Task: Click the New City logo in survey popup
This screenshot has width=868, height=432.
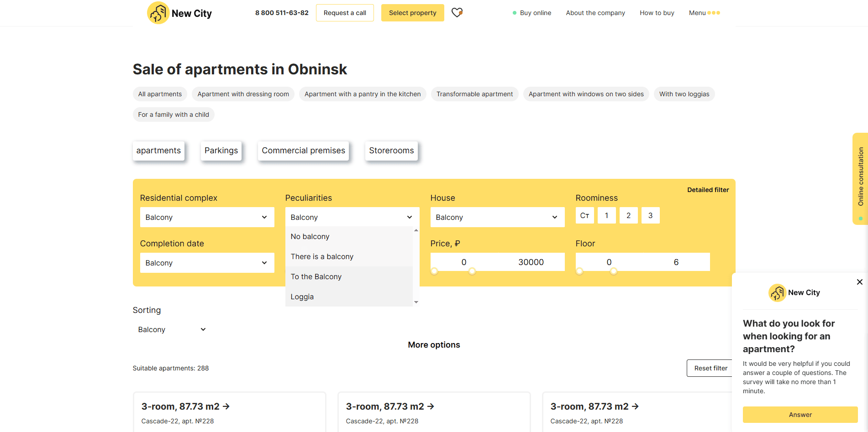Action: coord(794,293)
